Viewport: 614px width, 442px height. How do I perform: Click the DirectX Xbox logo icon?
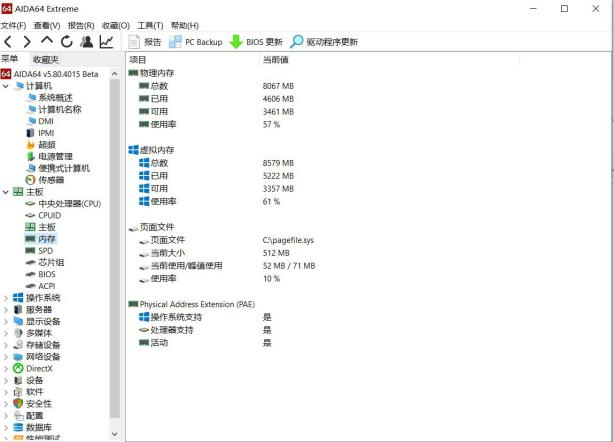tap(18, 368)
